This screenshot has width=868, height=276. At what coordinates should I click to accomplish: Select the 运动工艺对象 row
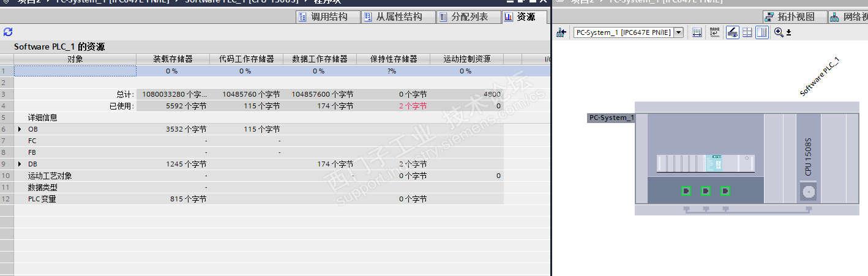258,176
